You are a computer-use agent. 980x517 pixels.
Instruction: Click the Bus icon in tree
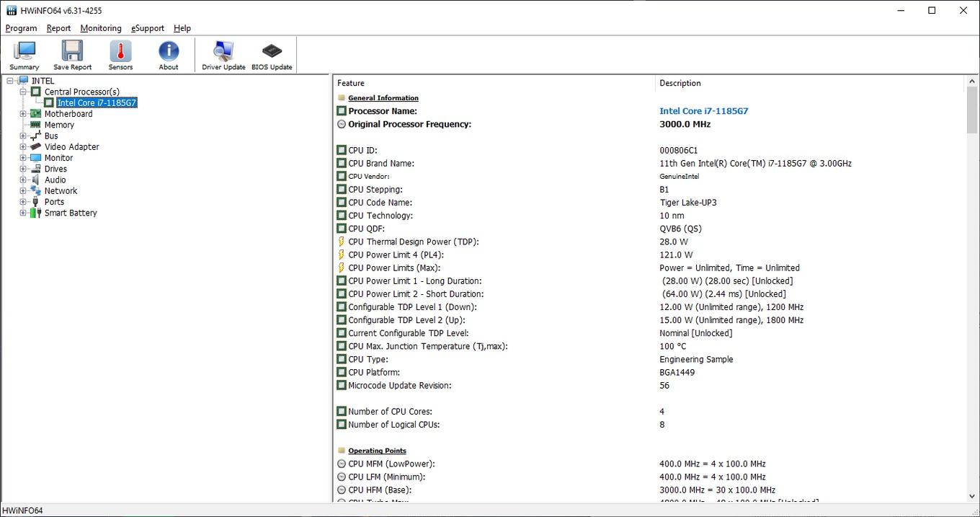pyautogui.click(x=35, y=136)
